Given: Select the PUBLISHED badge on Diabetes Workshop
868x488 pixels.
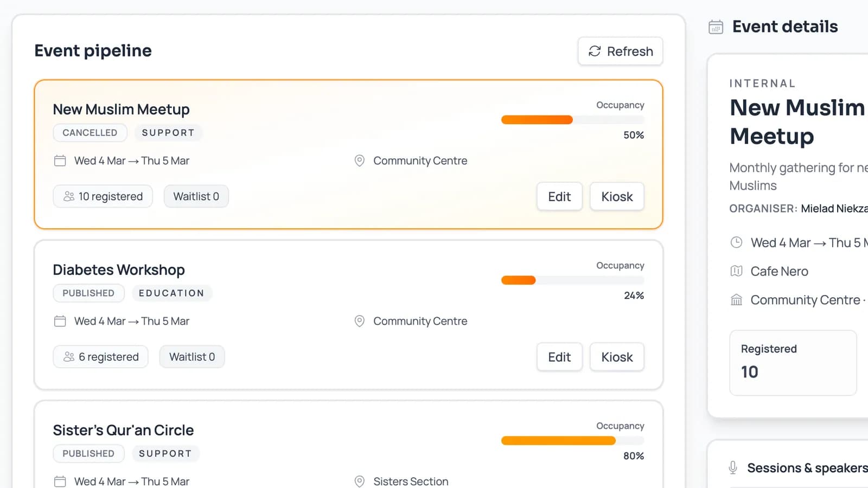Looking at the screenshot, I should point(88,293).
